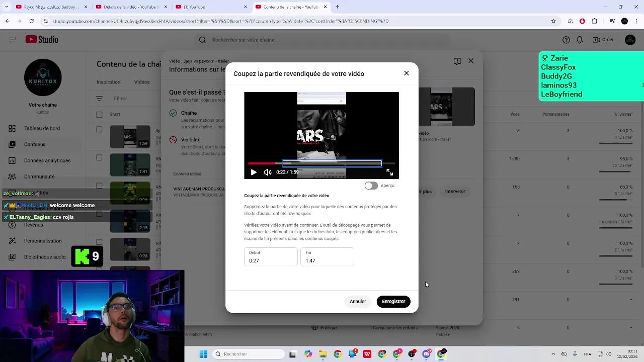Mute the video preview volume

[268, 172]
